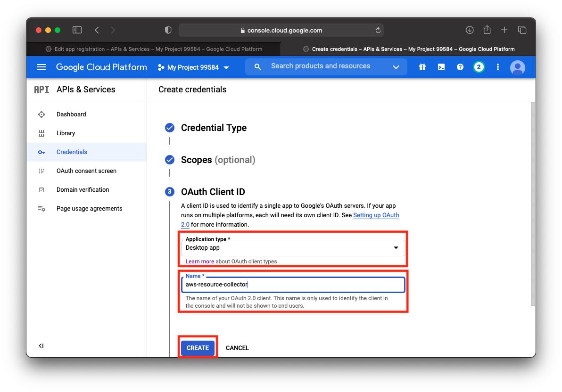
Task: Click the Credentials key icon
Action: click(x=41, y=152)
